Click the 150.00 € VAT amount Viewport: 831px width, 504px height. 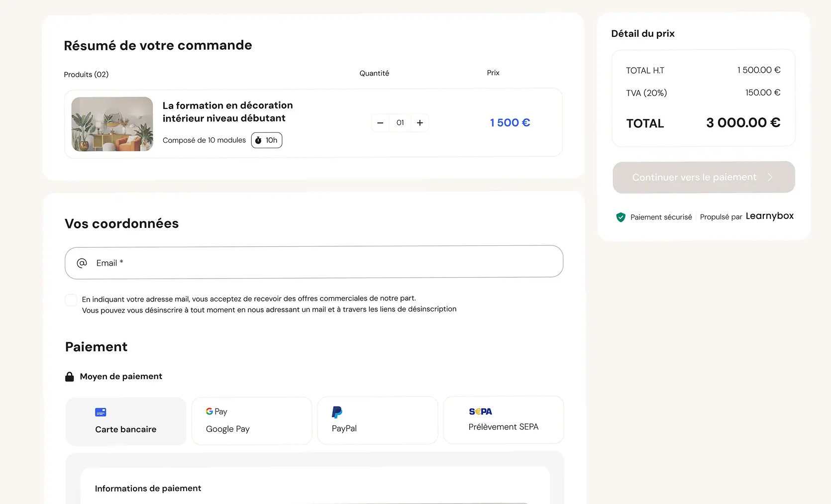click(763, 93)
